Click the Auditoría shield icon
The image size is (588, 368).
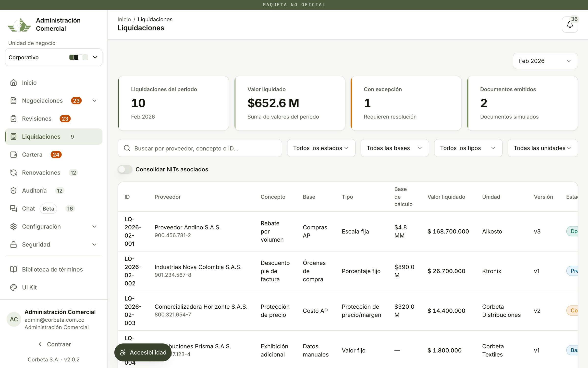click(x=13, y=191)
